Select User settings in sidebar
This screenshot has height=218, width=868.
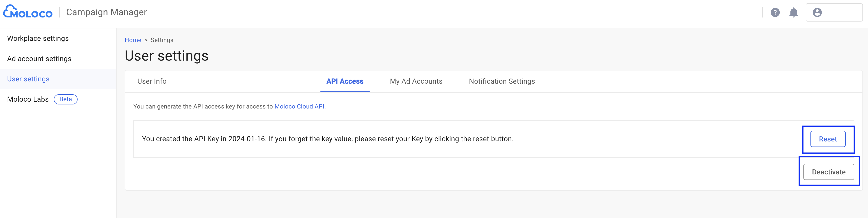tap(28, 79)
